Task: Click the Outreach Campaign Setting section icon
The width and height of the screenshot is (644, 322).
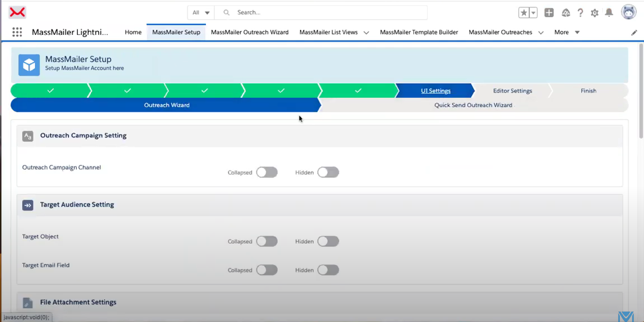Action: pos(28,136)
